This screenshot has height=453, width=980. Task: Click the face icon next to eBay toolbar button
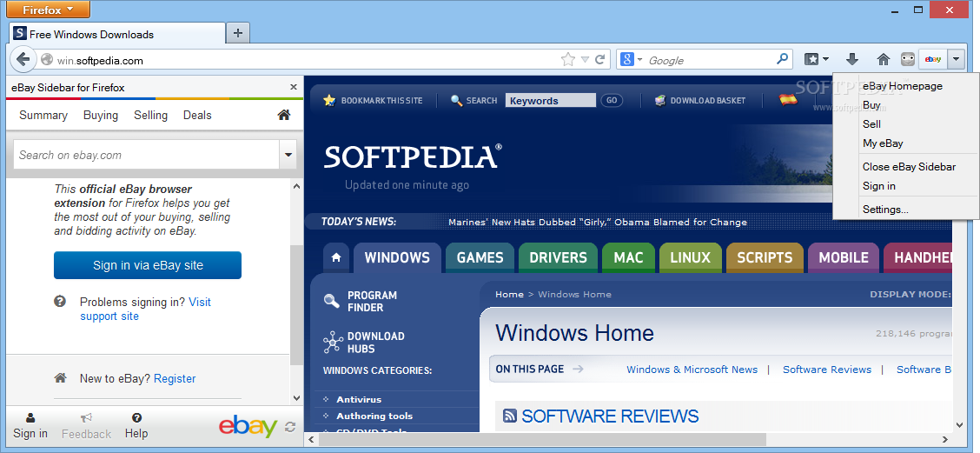pyautogui.click(x=908, y=59)
